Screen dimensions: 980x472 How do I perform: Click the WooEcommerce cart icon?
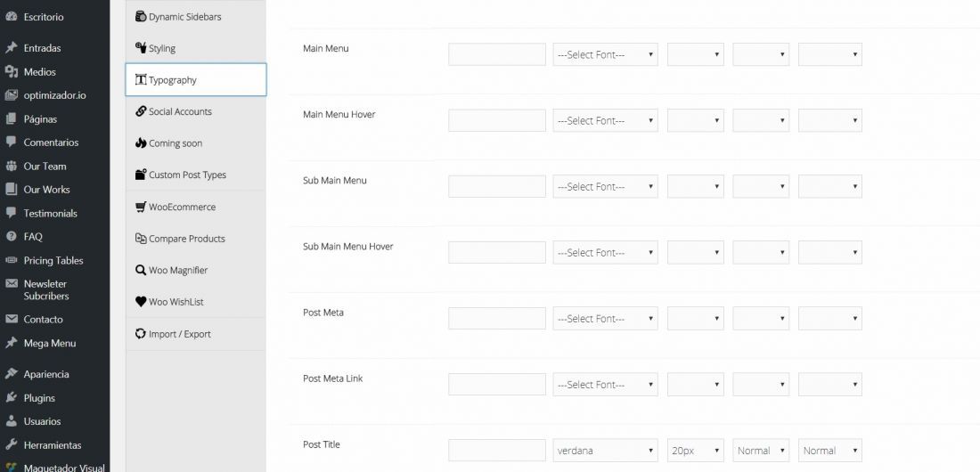click(141, 207)
